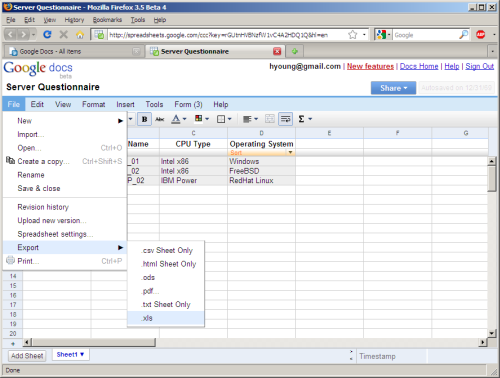Screen dimensions: 500x378
Task: Expand text color dropdown arrow
Action: tap(184, 119)
